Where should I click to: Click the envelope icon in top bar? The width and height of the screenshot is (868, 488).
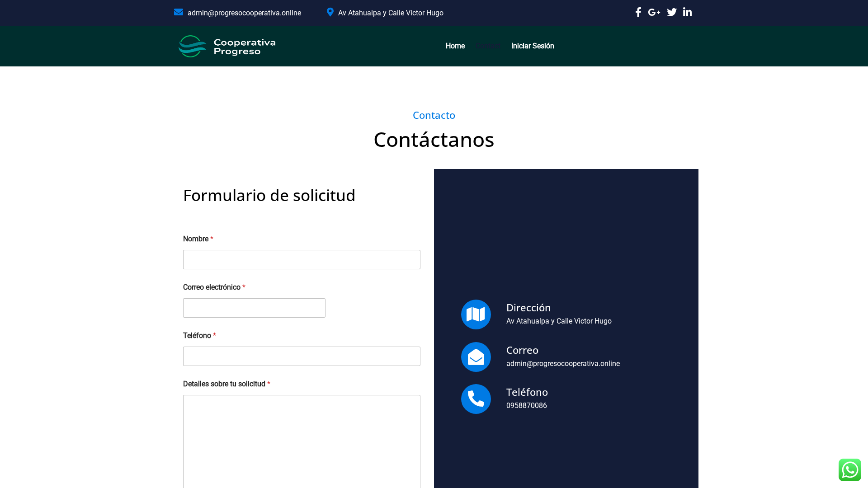pos(179,12)
